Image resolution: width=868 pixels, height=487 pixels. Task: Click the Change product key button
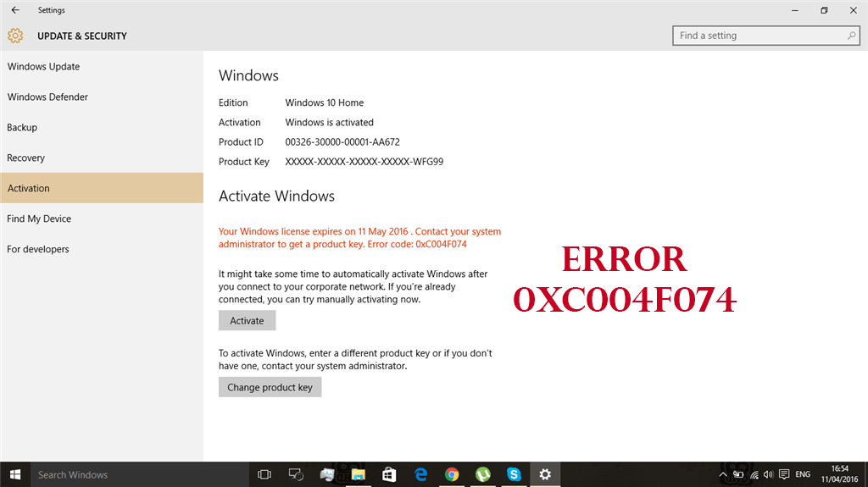click(x=270, y=387)
